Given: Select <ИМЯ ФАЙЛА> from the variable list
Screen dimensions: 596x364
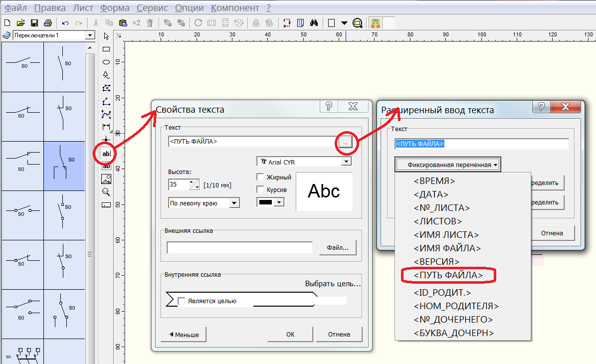Looking at the screenshot, I should [x=447, y=248].
